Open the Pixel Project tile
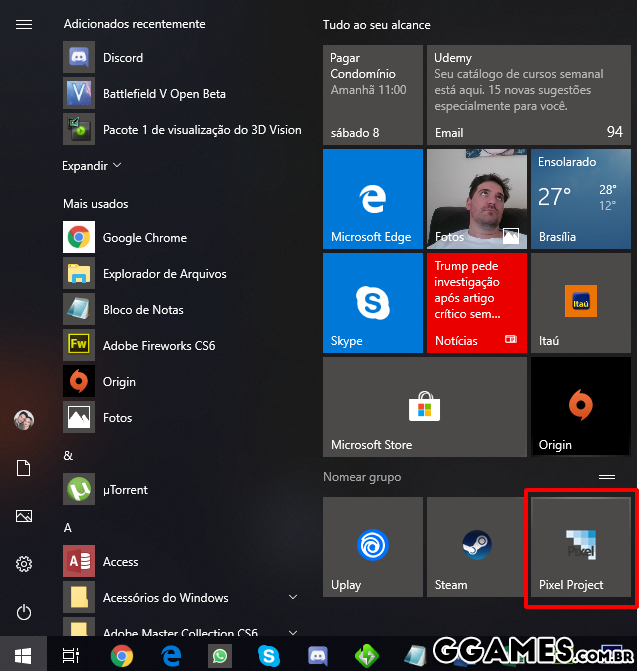 point(581,547)
